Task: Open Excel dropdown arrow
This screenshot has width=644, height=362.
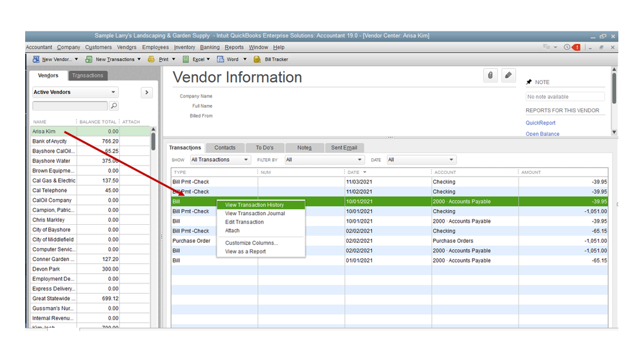Action: click(x=208, y=59)
